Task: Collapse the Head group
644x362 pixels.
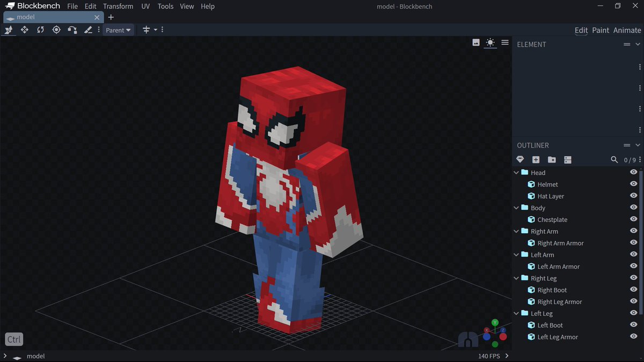Action: (517, 173)
